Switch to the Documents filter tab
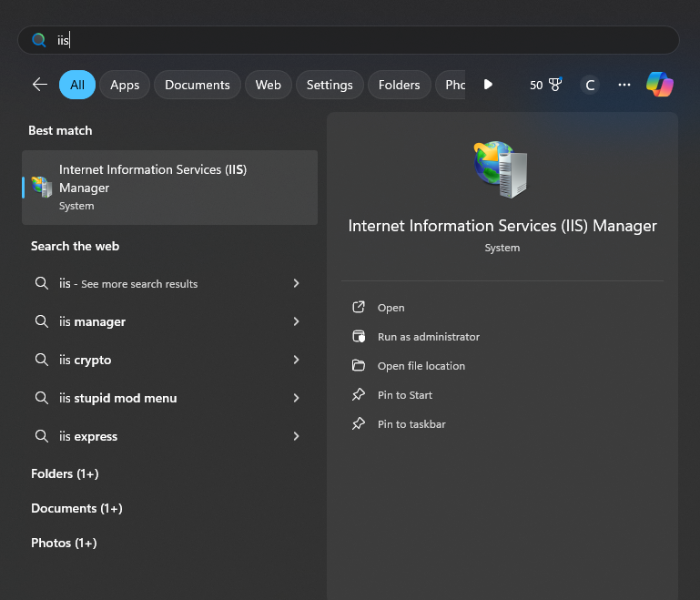 tap(198, 85)
